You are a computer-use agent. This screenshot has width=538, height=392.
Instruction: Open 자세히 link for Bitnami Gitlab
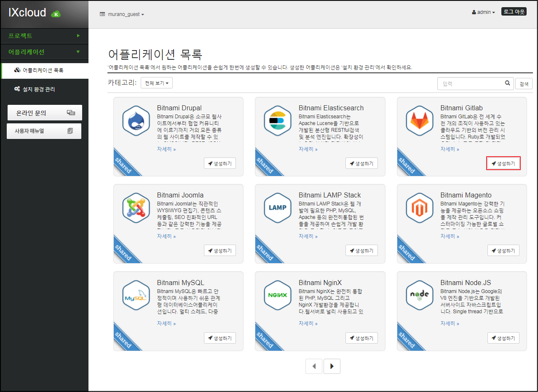pyautogui.click(x=450, y=149)
